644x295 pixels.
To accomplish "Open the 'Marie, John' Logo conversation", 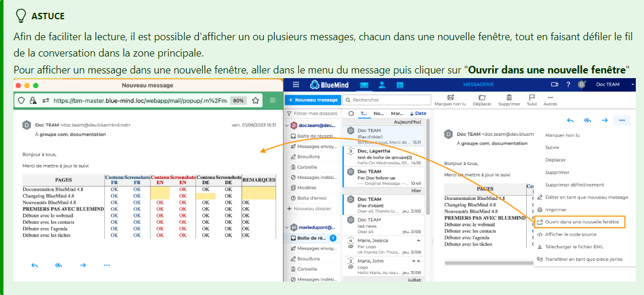I will click(x=384, y=266).
